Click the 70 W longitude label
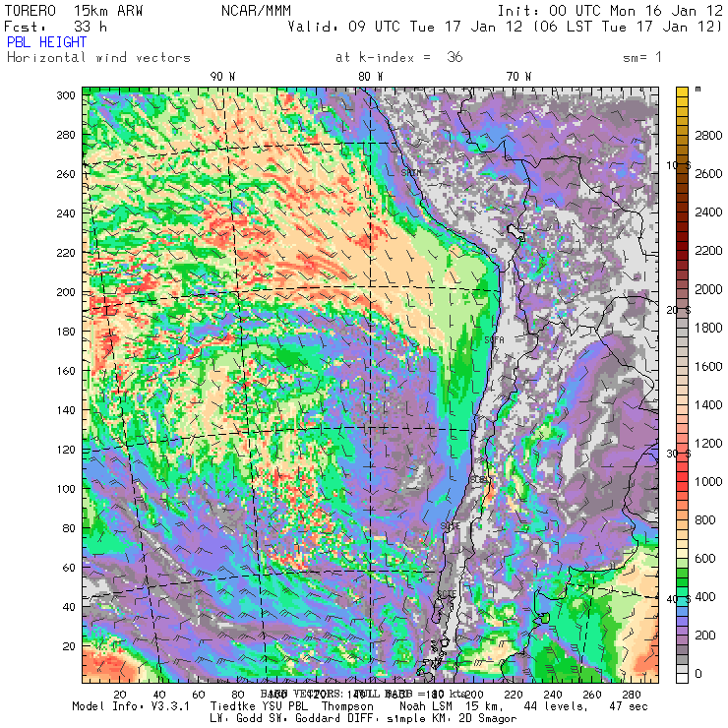The height and width of the screenshot is (728, 728). [518, 77]
